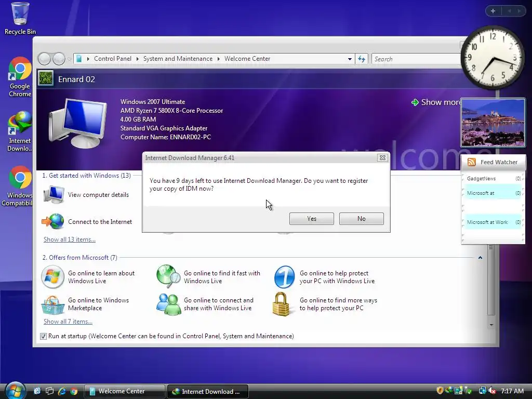Select GadgetNews feed entry
The width and height of the screenshot is (532, 399).
click(493, 179)
